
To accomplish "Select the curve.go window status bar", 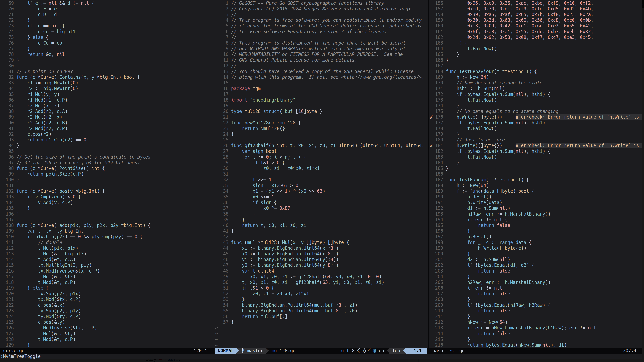I will point(14,350).
